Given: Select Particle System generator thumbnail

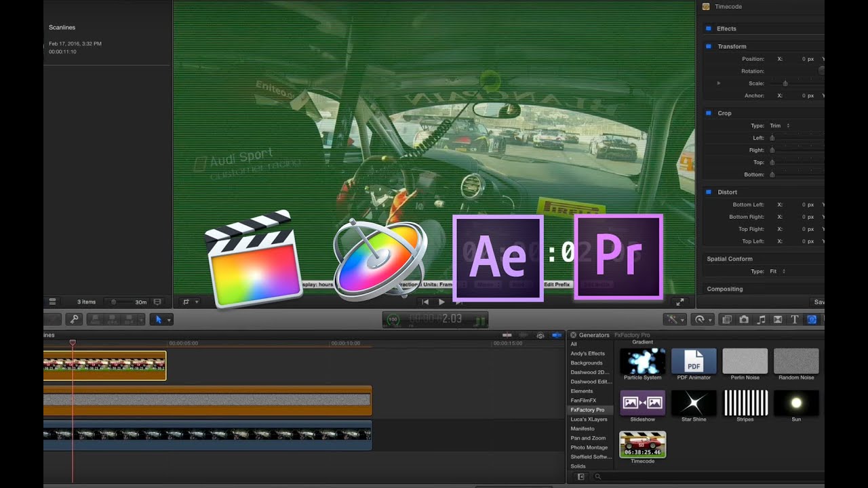Looking at the screenshot, I should (x=642, y=361).
